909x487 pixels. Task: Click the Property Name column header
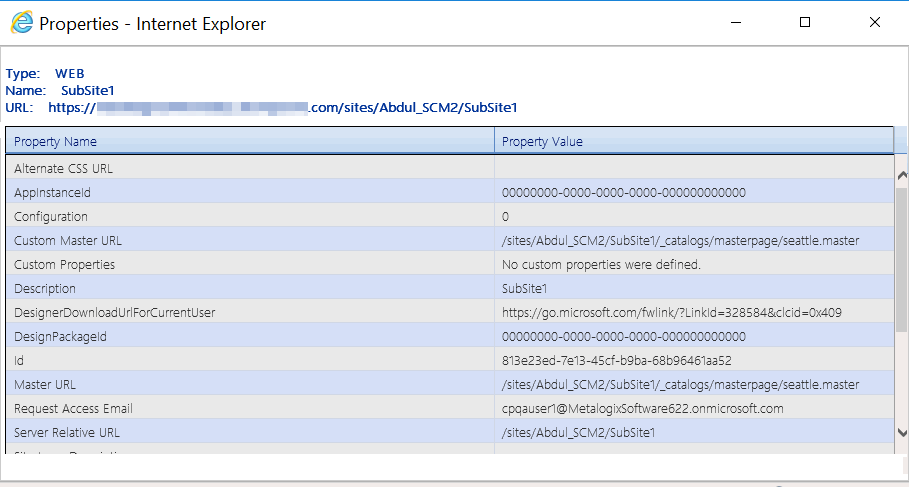pos(56,142)
